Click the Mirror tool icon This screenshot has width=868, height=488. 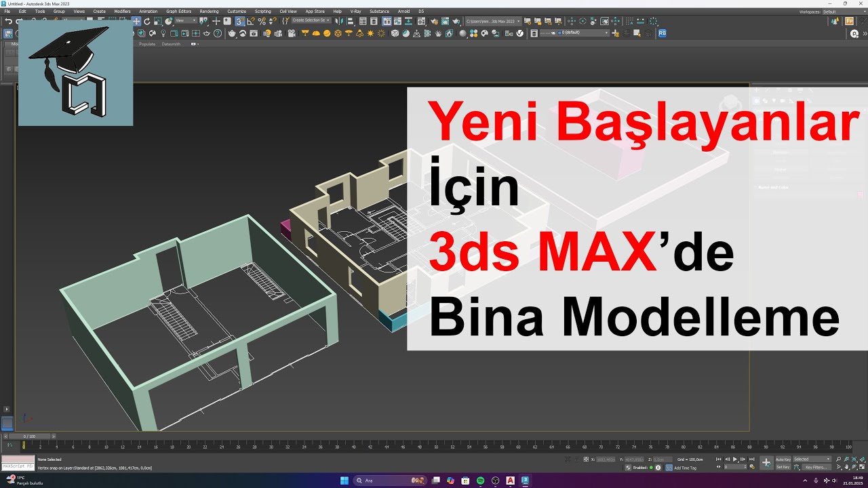click(339, 21)
